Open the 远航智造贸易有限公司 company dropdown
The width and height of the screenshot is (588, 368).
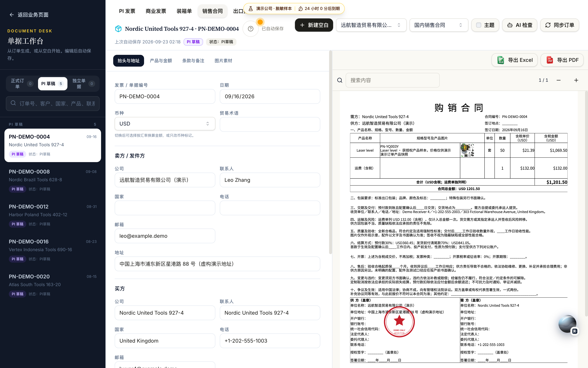point(371,25)
